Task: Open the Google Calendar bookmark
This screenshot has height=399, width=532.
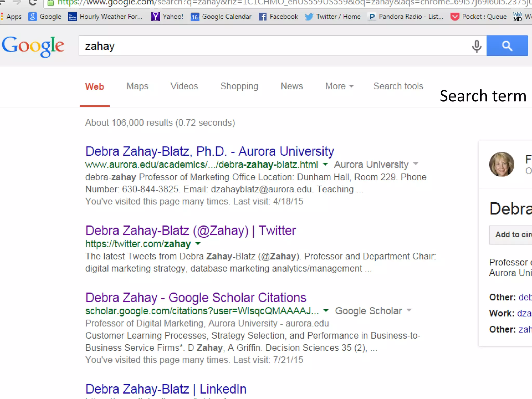Action: click(221, 17)
